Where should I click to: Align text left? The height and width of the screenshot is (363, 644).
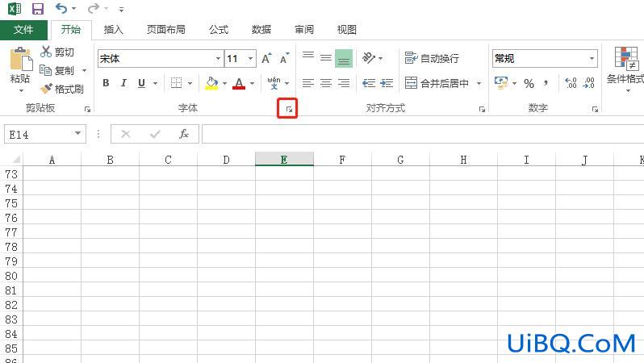coord(308,83)
